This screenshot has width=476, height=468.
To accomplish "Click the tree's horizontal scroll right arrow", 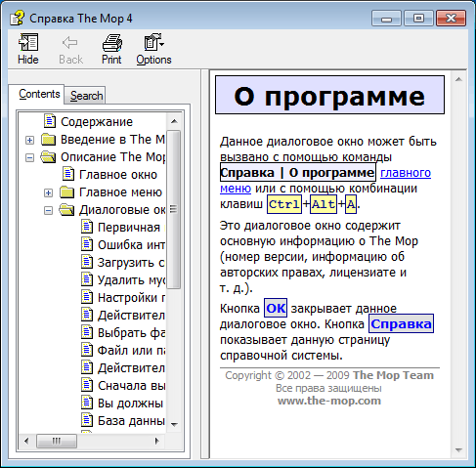I will [x=157, y=441].
